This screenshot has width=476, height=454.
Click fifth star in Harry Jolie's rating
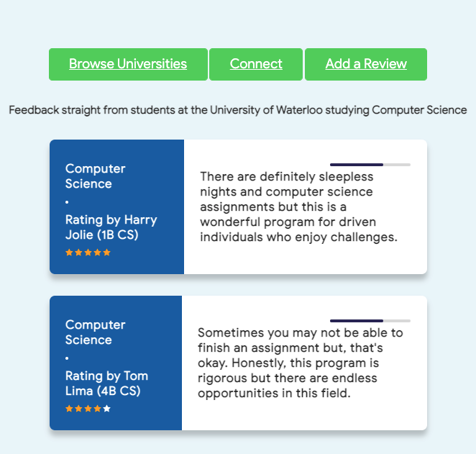coord(107,253)
